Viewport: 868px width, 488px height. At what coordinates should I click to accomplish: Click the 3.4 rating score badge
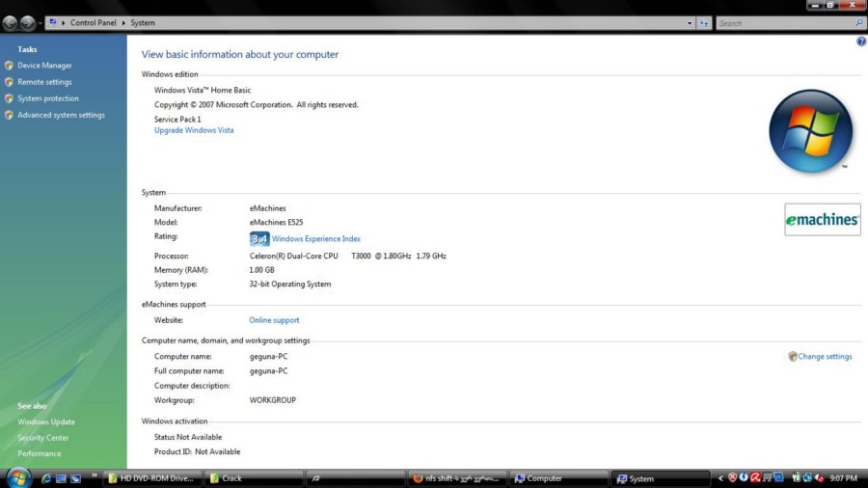tap(259, 238)
